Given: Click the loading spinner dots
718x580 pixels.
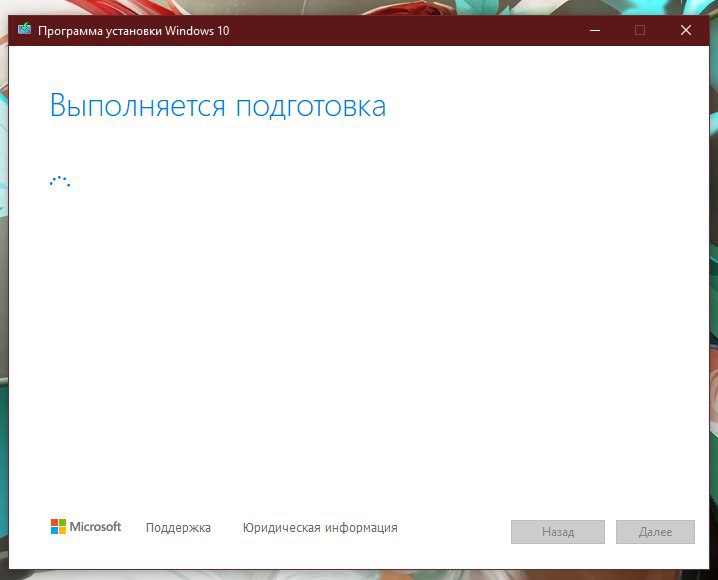Looking at the screenshot, I should [x=60, y=181].
